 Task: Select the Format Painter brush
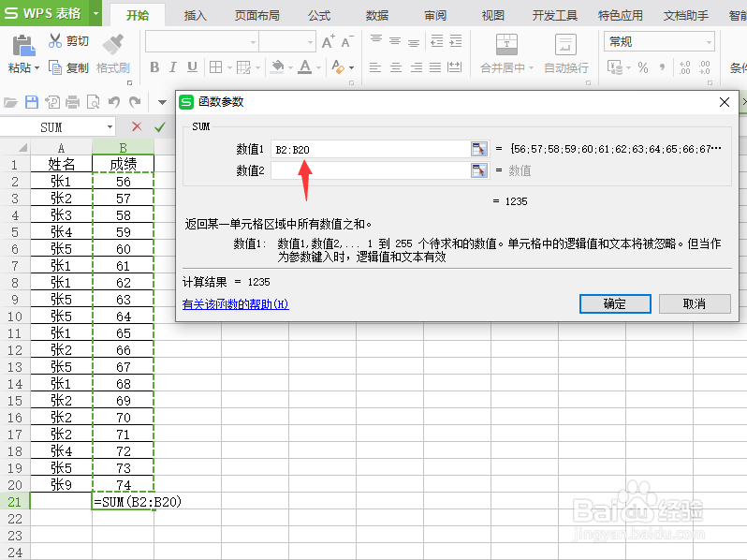tap(113, 44)
